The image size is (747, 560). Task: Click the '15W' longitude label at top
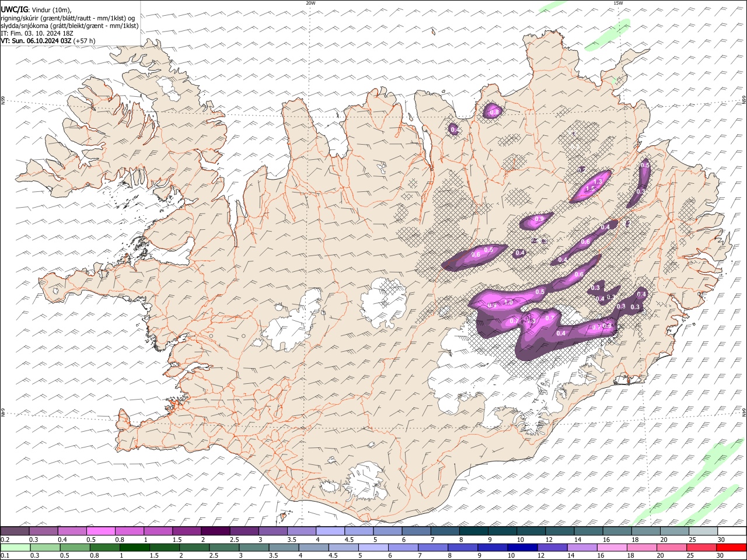(617, 3)
